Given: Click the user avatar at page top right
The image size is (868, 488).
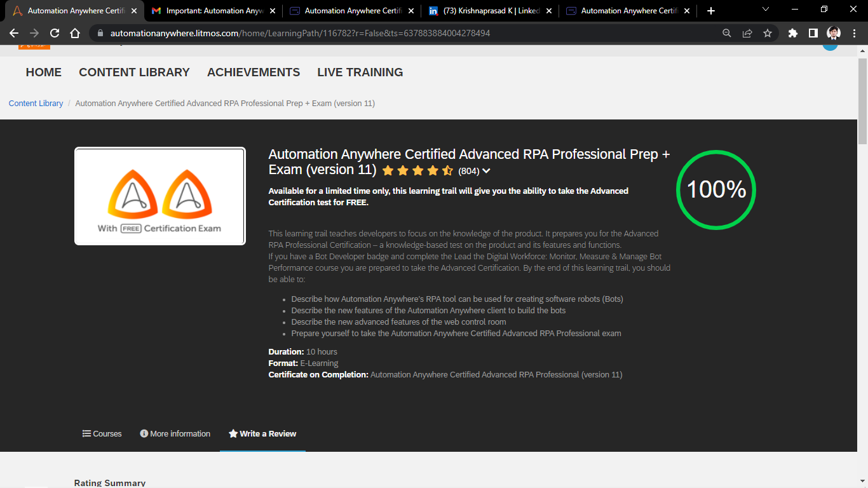Looking at the screenshot, I should click(x=830, y=47).
